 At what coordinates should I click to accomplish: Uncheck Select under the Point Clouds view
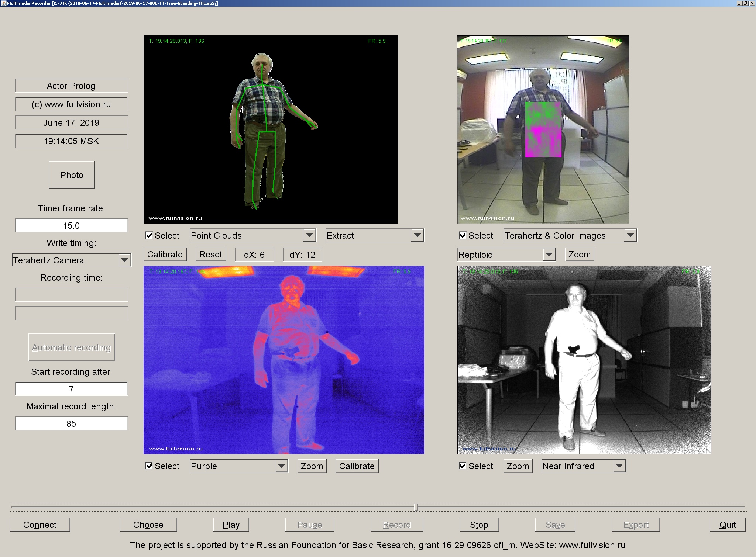(149, 235)
